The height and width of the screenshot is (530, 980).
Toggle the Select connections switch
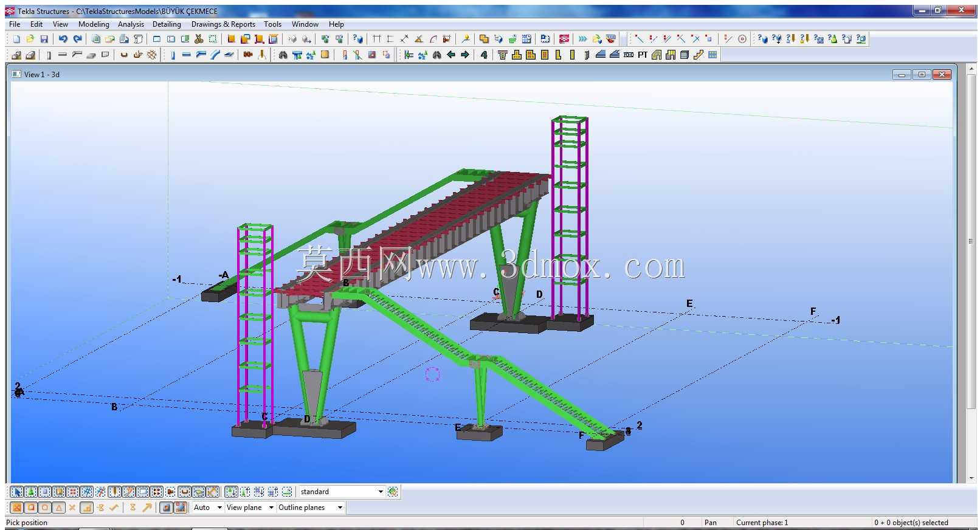coord(31,492)
